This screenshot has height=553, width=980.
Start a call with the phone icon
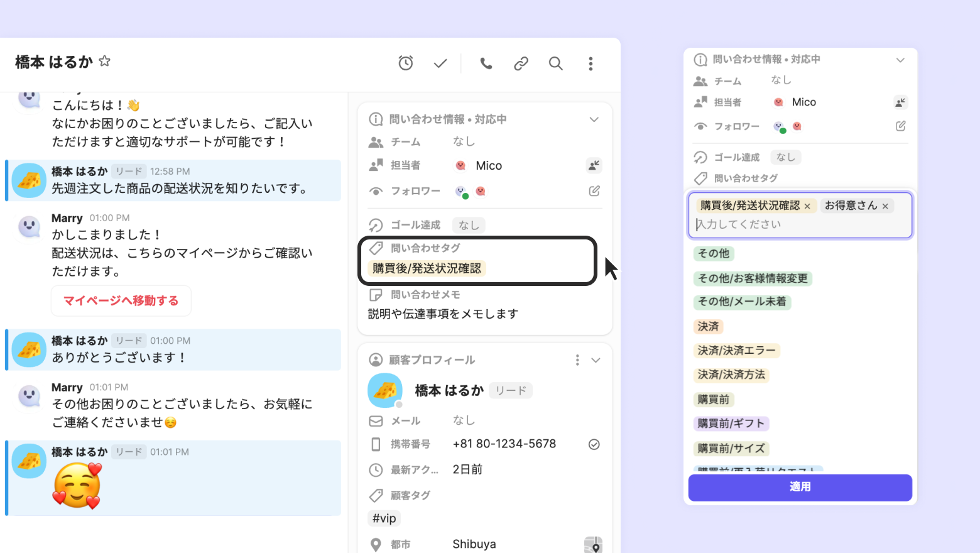(x=486, y=63)
